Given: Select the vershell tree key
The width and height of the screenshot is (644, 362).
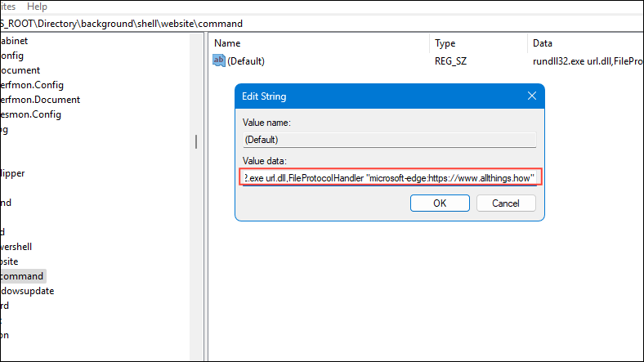Looking at the screenshot, I should click(x=16, y=247).
